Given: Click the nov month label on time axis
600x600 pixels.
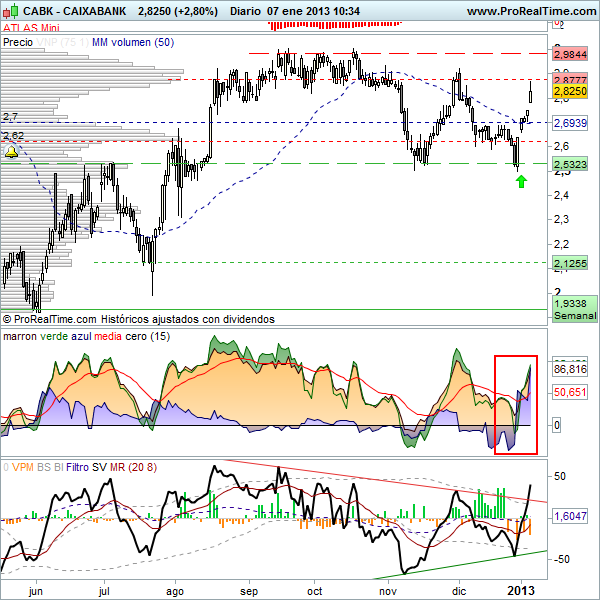Looking at the screenshot, I should tap(388, 591).
